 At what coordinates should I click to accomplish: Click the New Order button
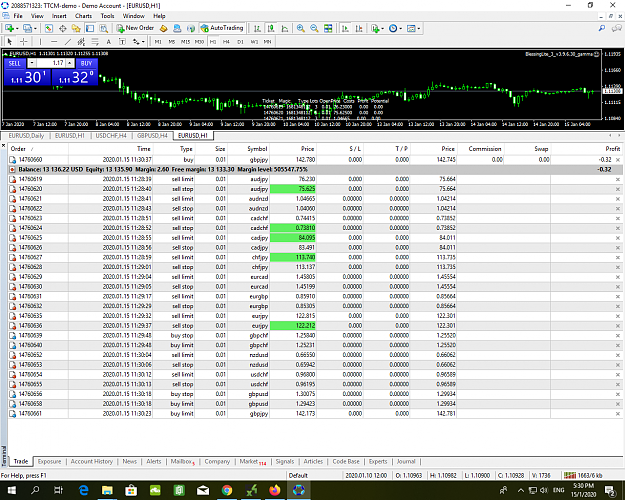(136, 28)
